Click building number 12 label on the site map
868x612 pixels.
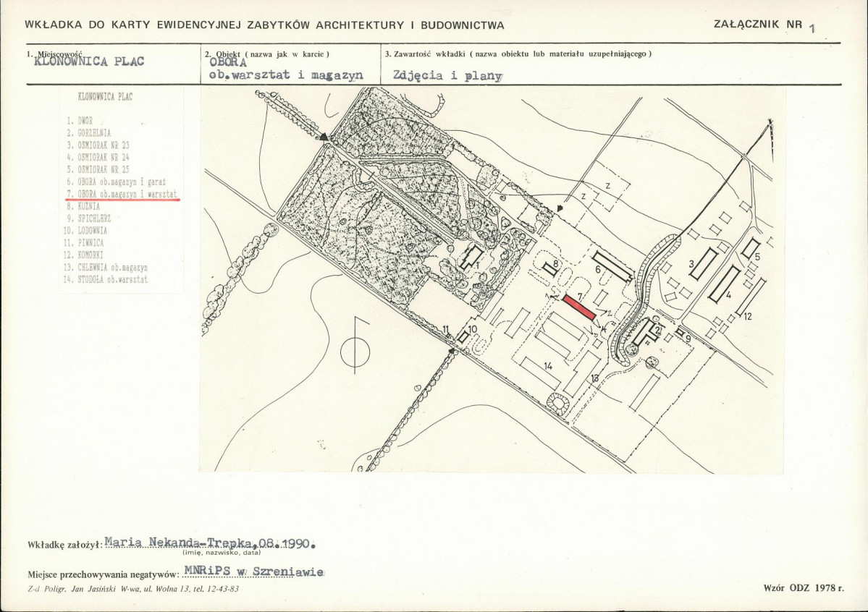coord(748,317)
